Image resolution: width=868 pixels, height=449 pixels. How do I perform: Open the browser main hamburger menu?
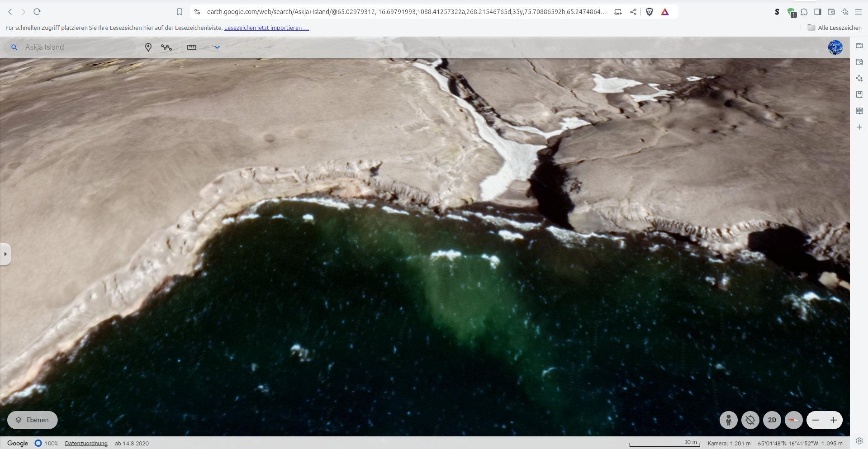pos(859,12)
